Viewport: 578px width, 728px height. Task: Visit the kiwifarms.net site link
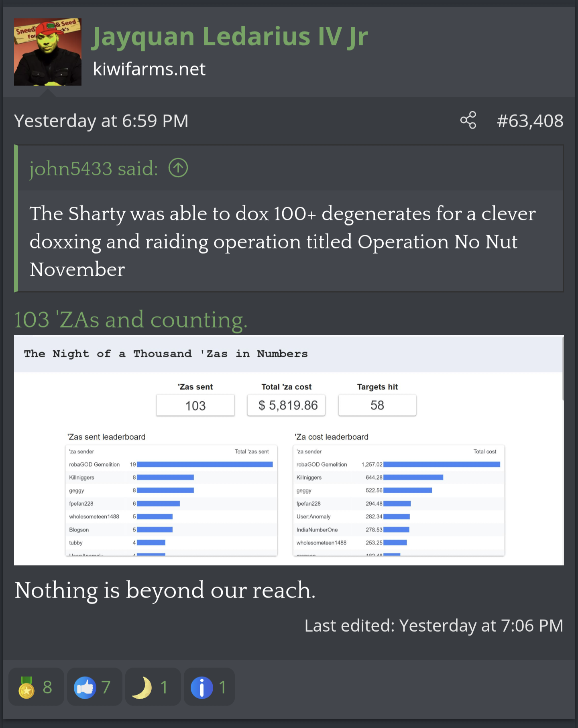point(149,69)
